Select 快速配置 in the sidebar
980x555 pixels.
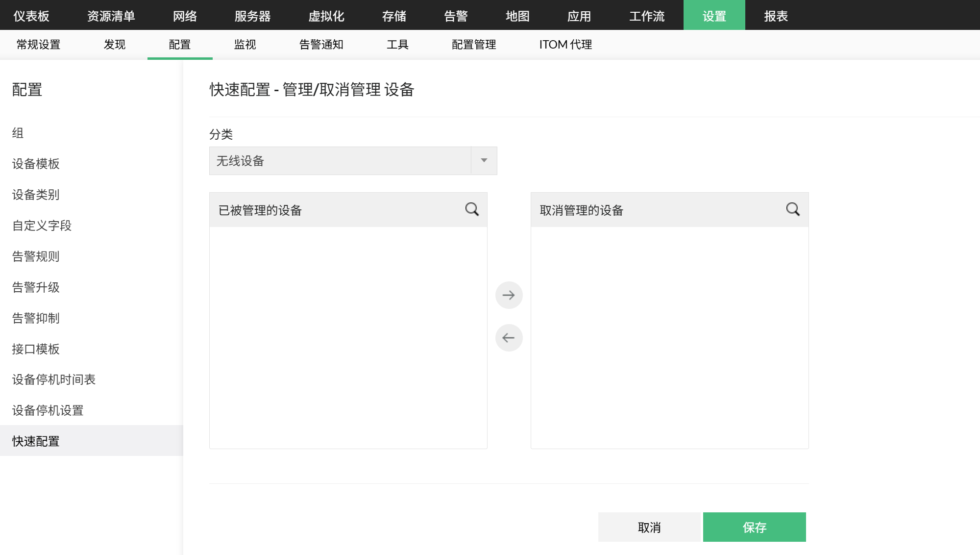[x=91, y=441]
